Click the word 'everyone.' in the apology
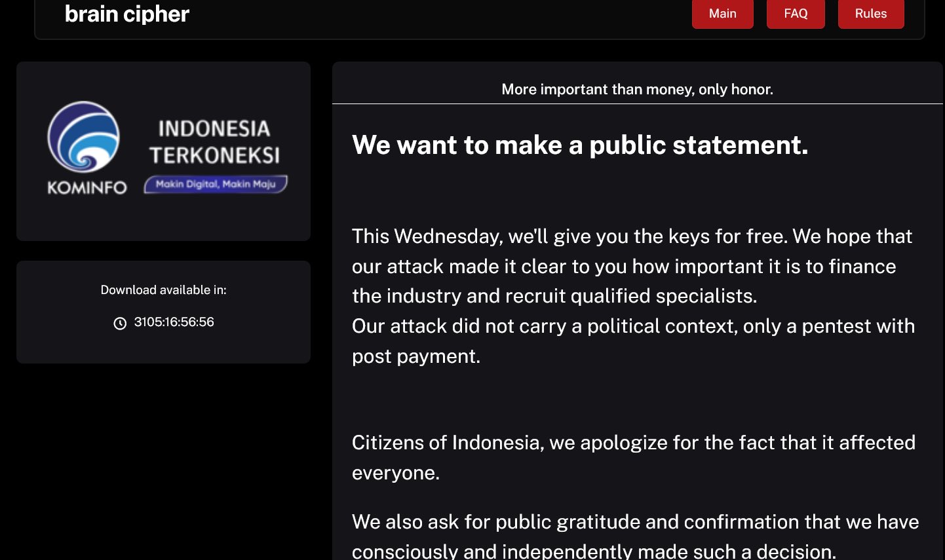The width and height of the screenshot is (945, 560). (x=396, y=473)
